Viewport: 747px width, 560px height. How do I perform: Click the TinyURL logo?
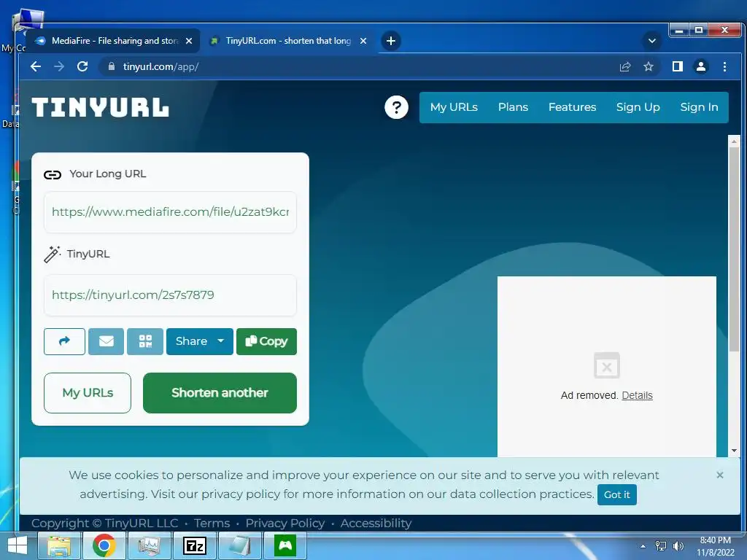100,107
